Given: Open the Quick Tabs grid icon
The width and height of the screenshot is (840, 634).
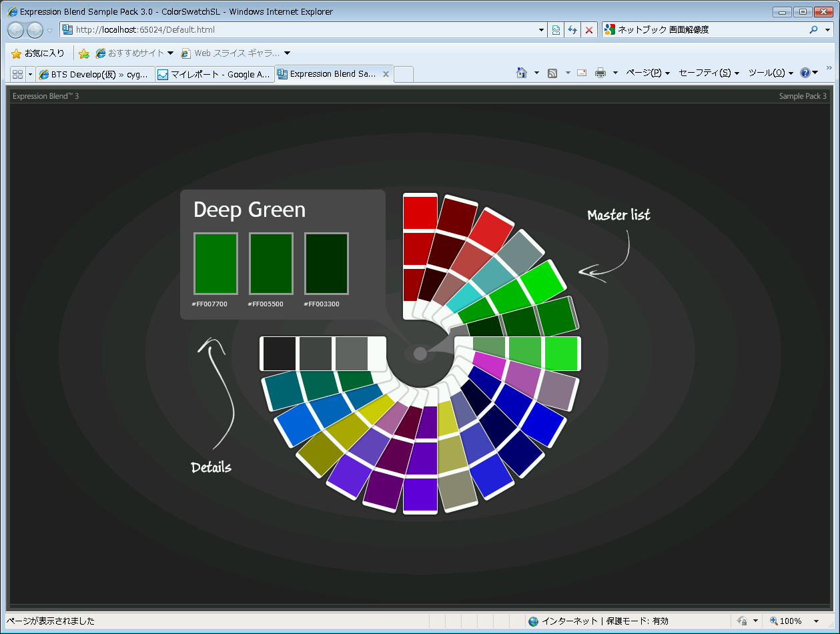Looking at the screenshot, I should coord(17,74).
